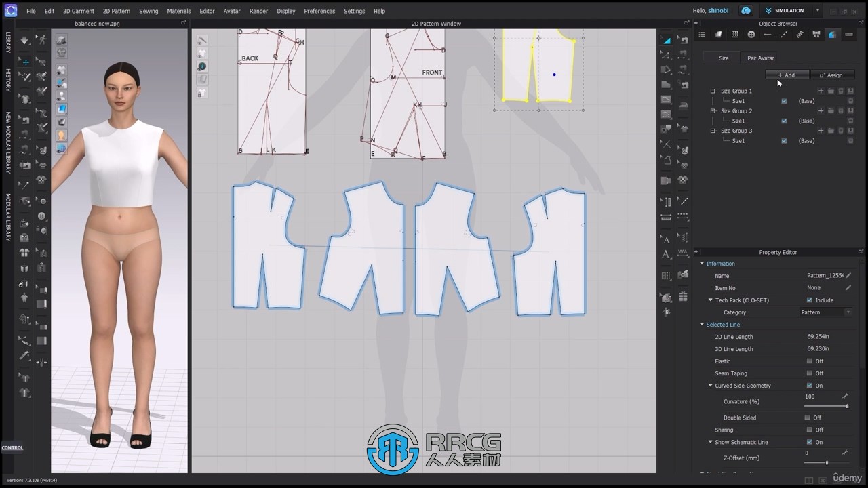Image resolution: width=868 pixels, height=488 pixels.
Task: Select the Select/Move tool in 3D toolbar
Action: pos(25,62)
